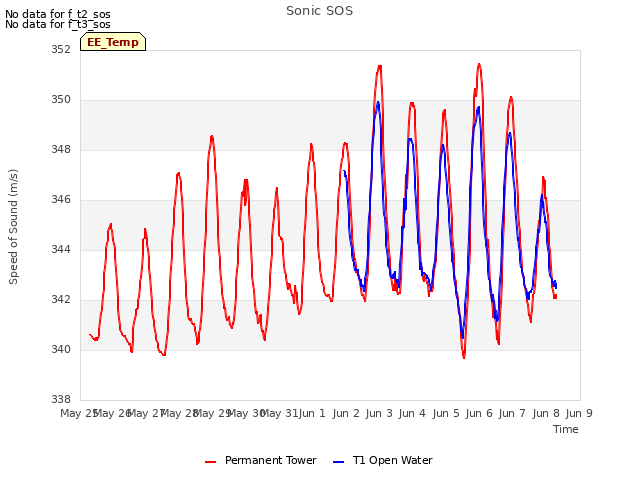
Task: Click the 346 y-axis tick label
Action: coord(61,200)
